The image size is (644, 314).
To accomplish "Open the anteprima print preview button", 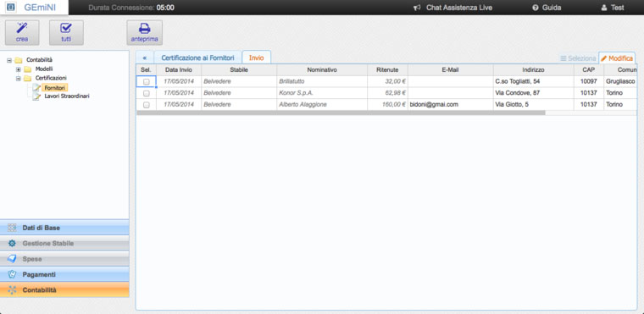I will click(x=145, y=32).
